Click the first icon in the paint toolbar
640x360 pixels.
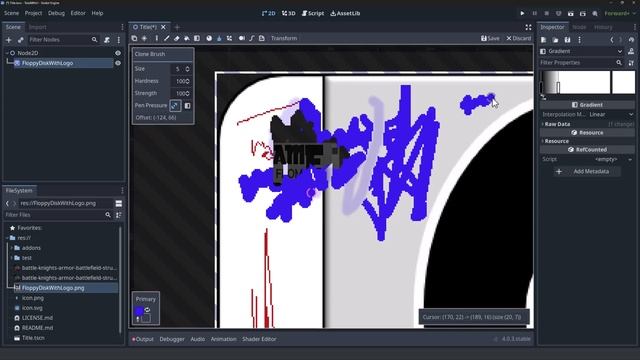[x=134, y=38]
